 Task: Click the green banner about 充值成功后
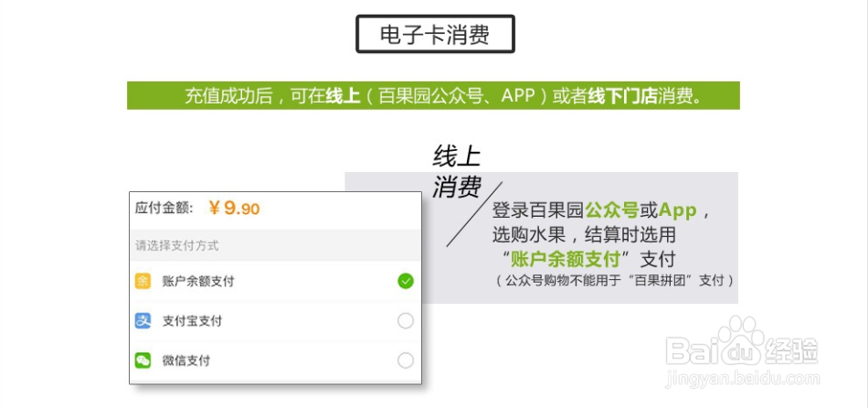coord(433,95)
